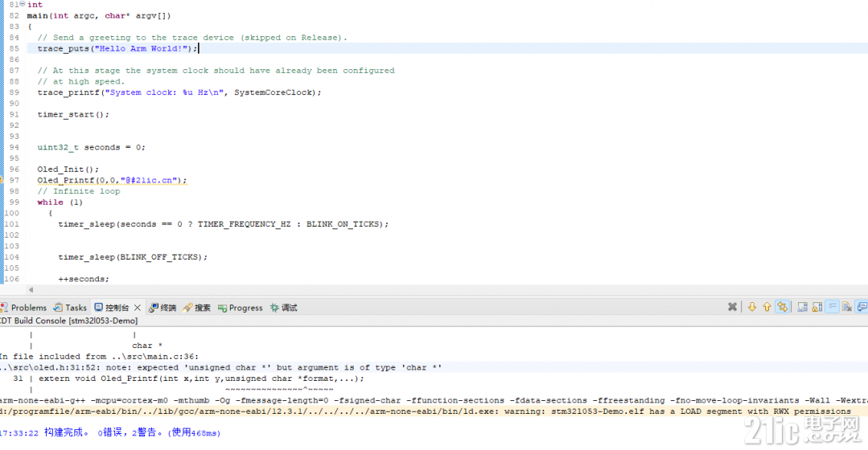Toggle the highlighted word wrap console button
This screenshot has width=868, height=450.
[x=832, y=307]
